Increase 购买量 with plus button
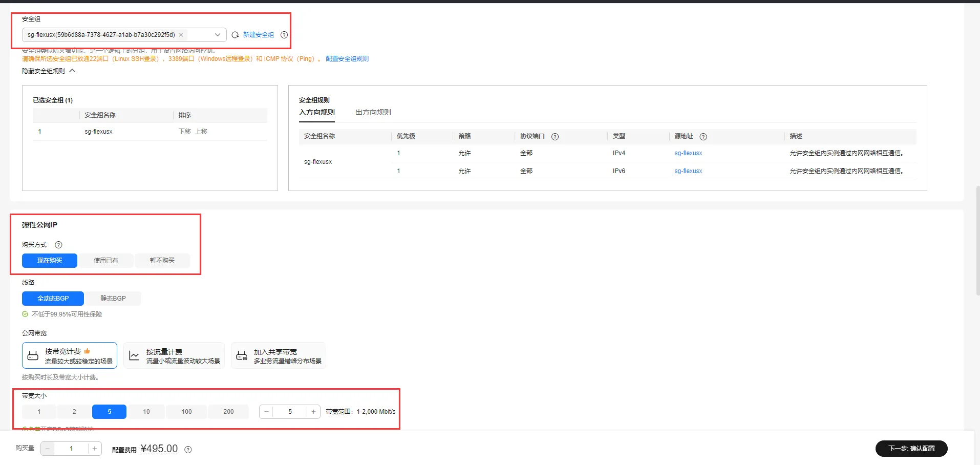This screenshot has height=465, width=980. [95, 449]
